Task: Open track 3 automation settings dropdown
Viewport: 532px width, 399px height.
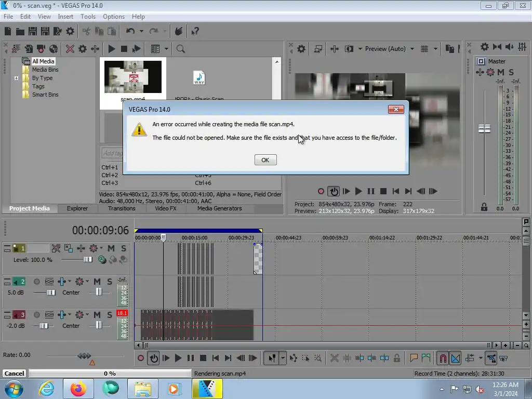Action: [x=87, y=314]
